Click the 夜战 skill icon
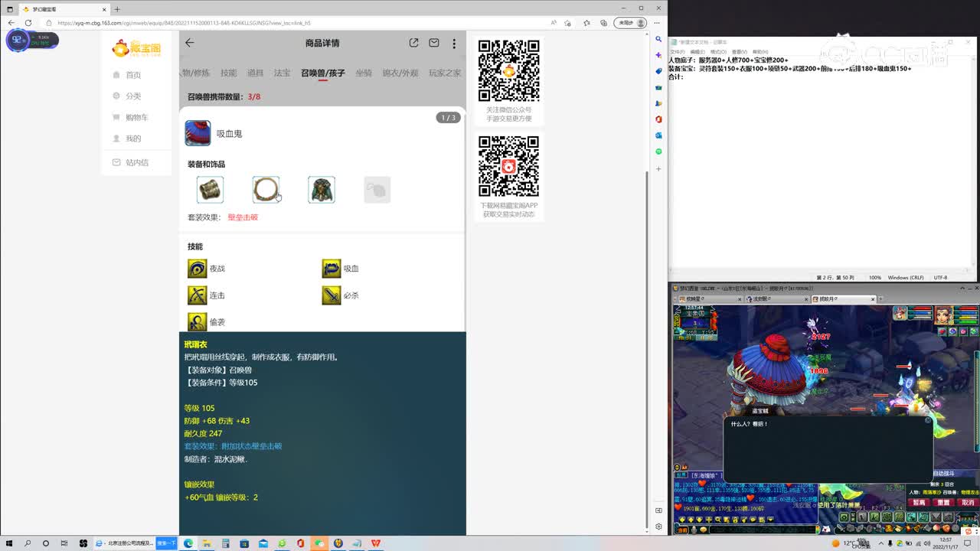980x551 pixels. click(199, 268)
